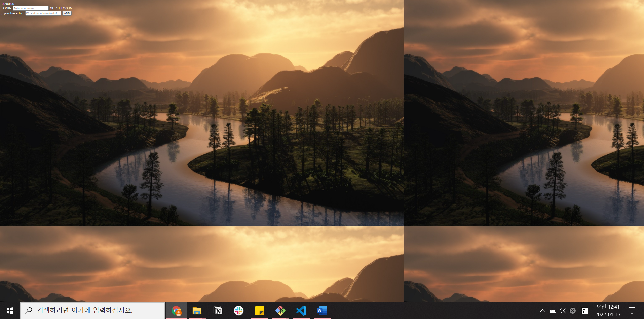Click the 'Enter your name' input field
This screenshot has height=319, width=644.
coord(31,8)
